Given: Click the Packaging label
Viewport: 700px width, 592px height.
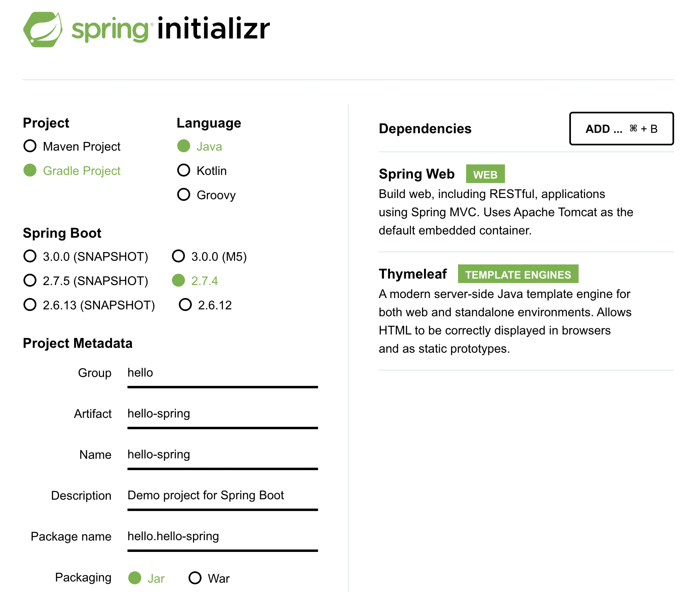Looking at the screenshot, I should coord(83,577).
